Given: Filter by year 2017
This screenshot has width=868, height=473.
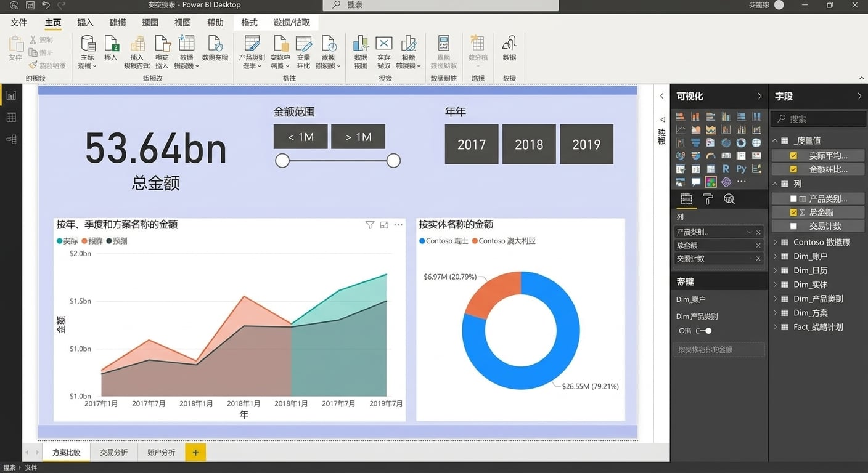Looking at the screenshot, I should tap(472, 144).
